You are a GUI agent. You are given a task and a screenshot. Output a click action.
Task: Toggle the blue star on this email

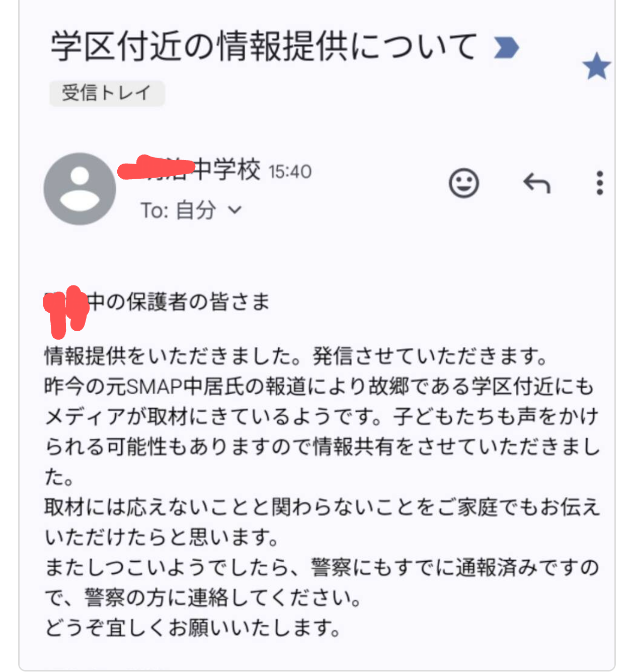coord(596,66)
